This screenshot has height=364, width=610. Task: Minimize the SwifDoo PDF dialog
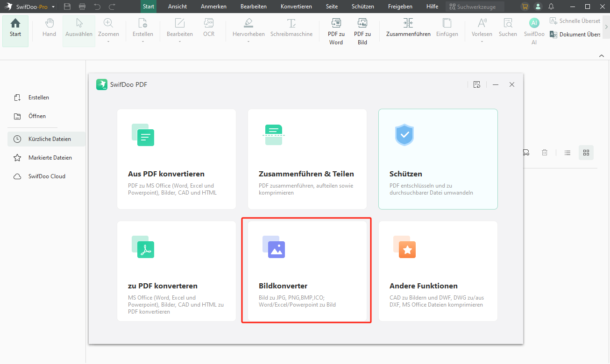tap(496, 84)
